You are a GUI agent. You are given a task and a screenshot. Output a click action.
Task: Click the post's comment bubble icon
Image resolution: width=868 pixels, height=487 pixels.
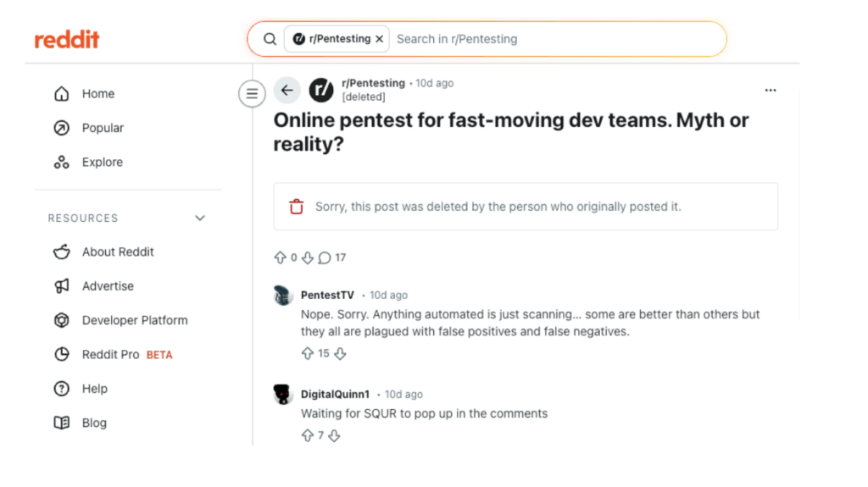tap(325, 257)
